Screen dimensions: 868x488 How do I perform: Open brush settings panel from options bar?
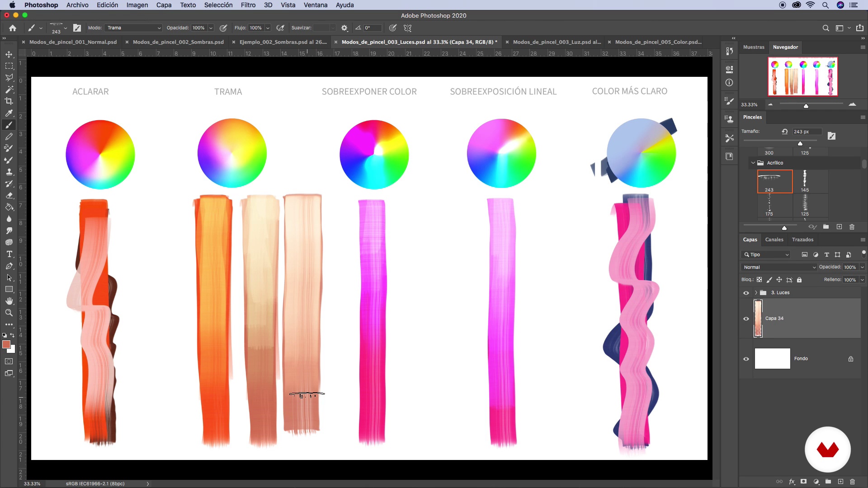77,28
